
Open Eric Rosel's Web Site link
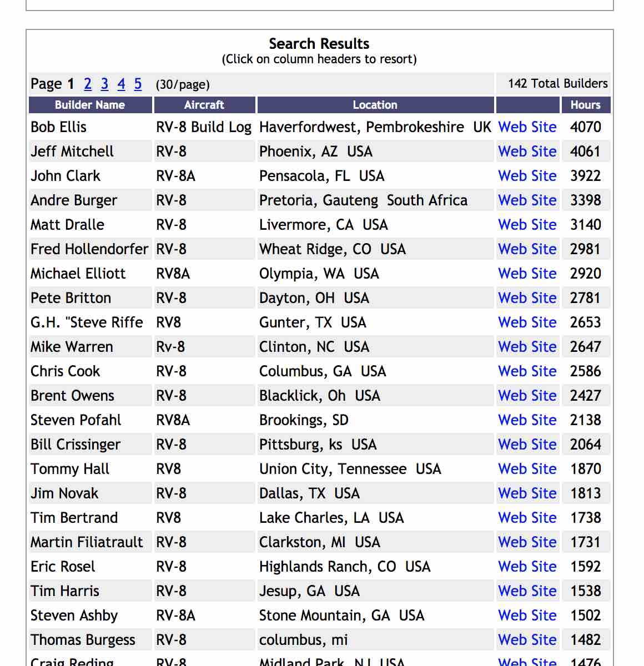pyautogui.click(x=527, y=567)
